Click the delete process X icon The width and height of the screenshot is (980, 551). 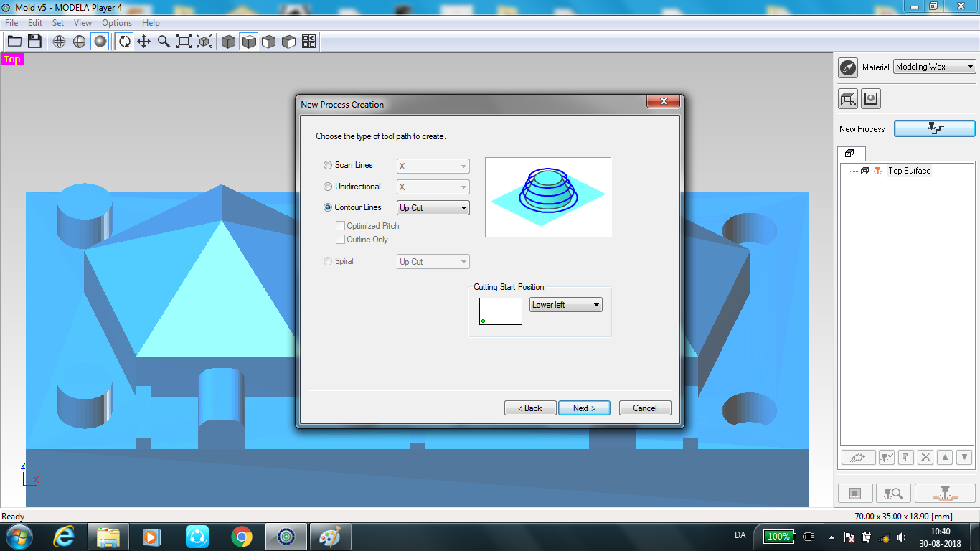[x=925, y=457]
